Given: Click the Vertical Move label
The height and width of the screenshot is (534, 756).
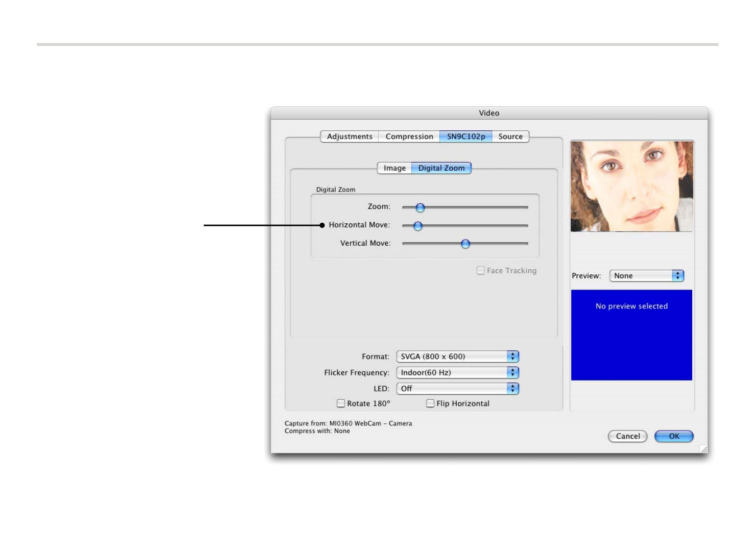Looking at the screenshot, I should click(365, 243).
